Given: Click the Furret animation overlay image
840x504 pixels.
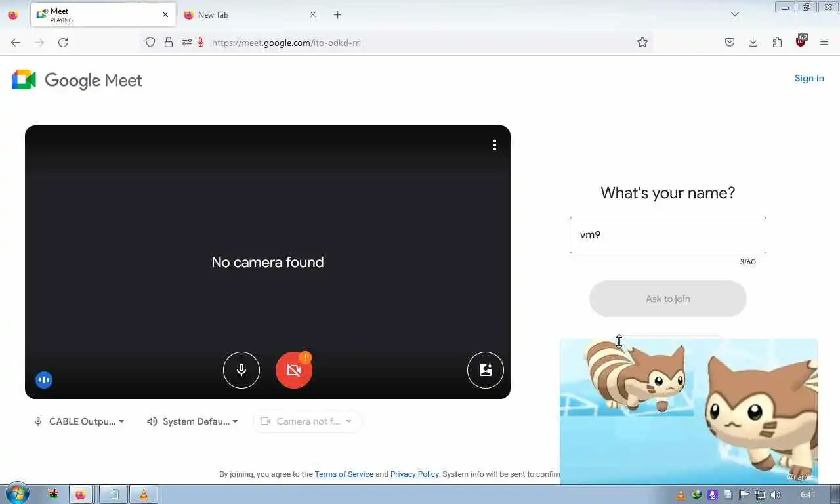Looking at the screenshot, I should pos(689,411).
